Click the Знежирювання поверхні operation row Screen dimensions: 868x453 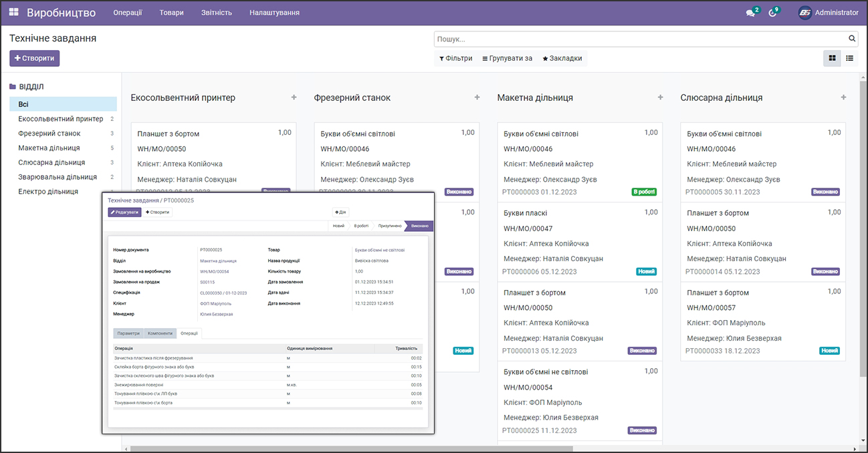coord(268,385)
